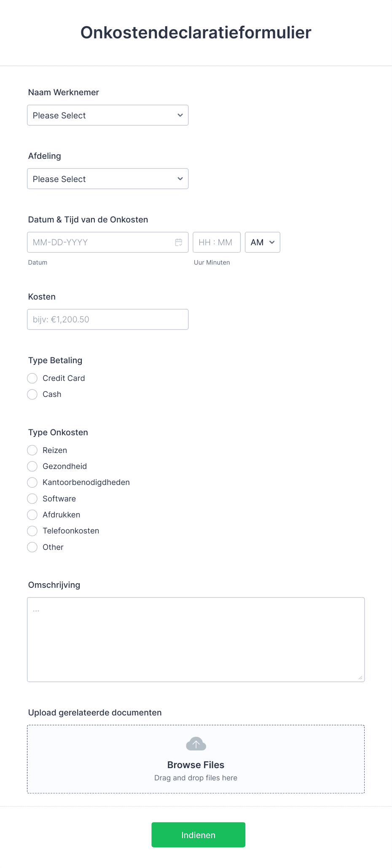Open the Naam Werknemer dropdown
Screen dimensions: 392x868
(x=107, y=115)
